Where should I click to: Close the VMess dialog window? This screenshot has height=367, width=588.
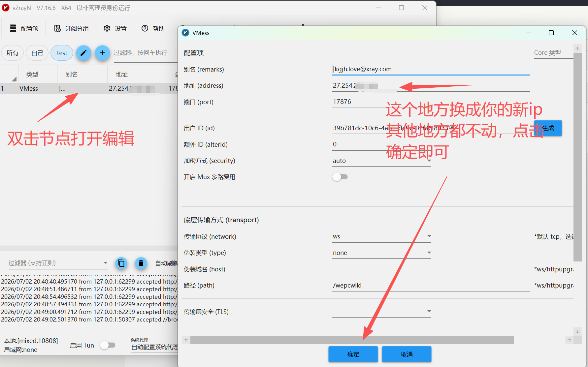click(574, 33)
